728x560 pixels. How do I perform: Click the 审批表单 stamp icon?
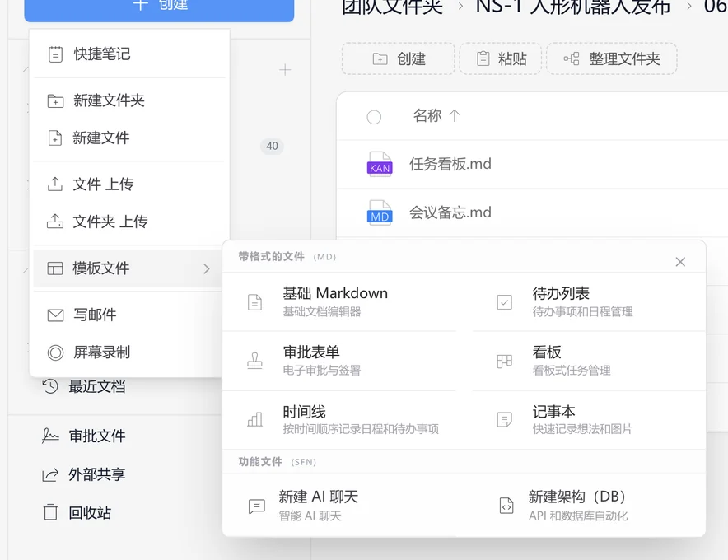tap(254, 361)
